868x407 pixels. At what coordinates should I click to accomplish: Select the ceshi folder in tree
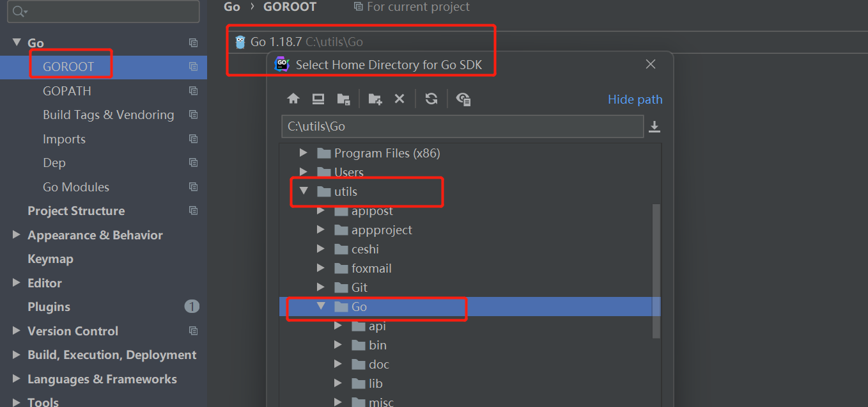pos(365,249)
